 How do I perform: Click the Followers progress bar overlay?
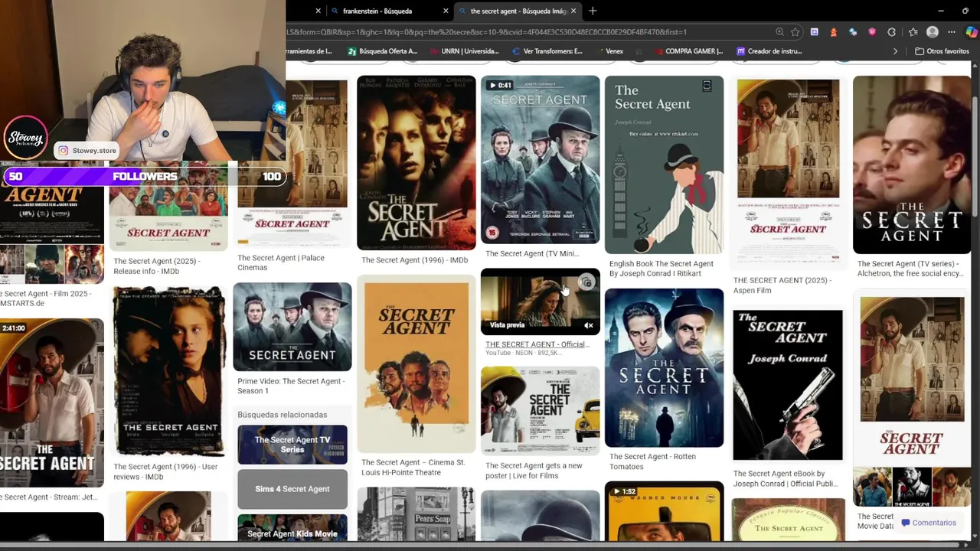point(144,177)
